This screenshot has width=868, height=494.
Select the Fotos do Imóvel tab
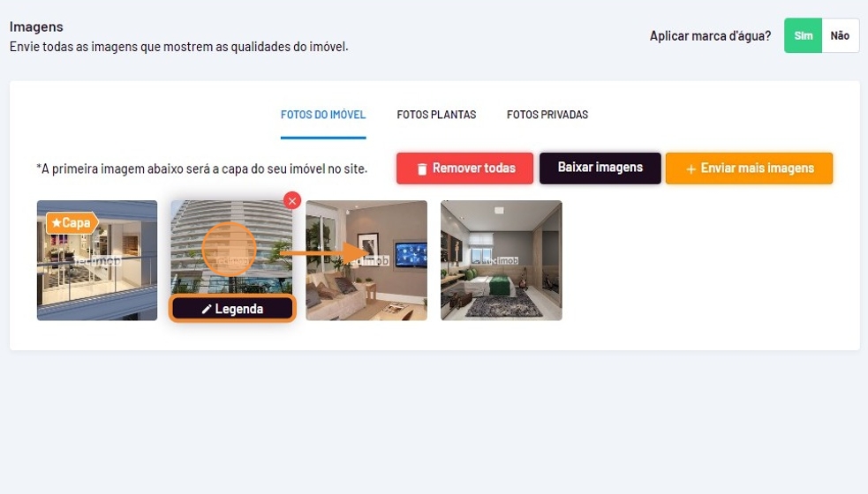pyautogui.click(x=323, y=115)
